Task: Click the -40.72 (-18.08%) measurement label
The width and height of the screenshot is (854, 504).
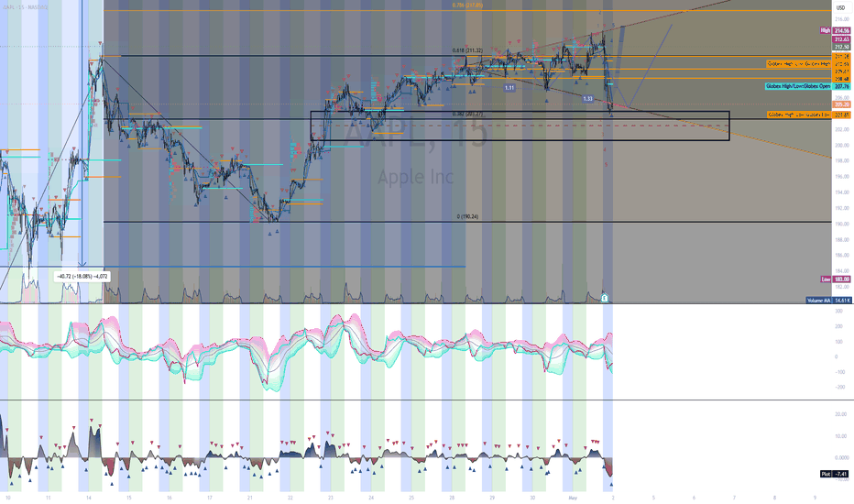Action: coord(82,276)
